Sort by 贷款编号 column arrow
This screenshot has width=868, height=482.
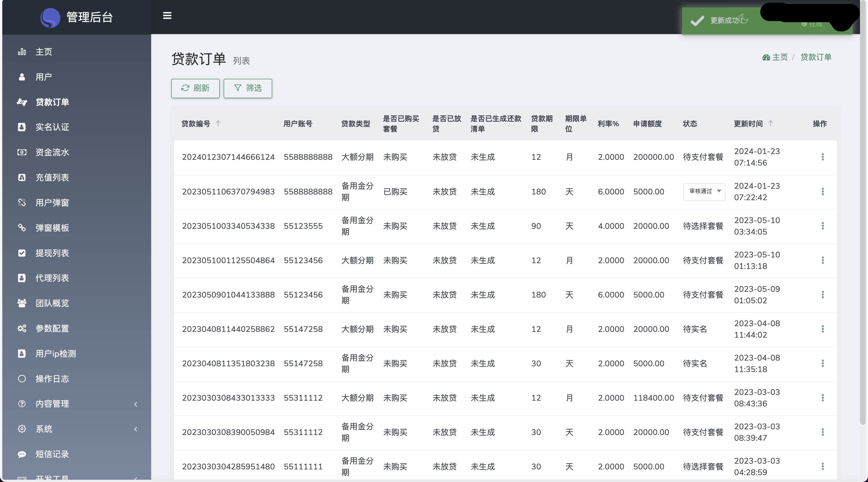[218, 123]
